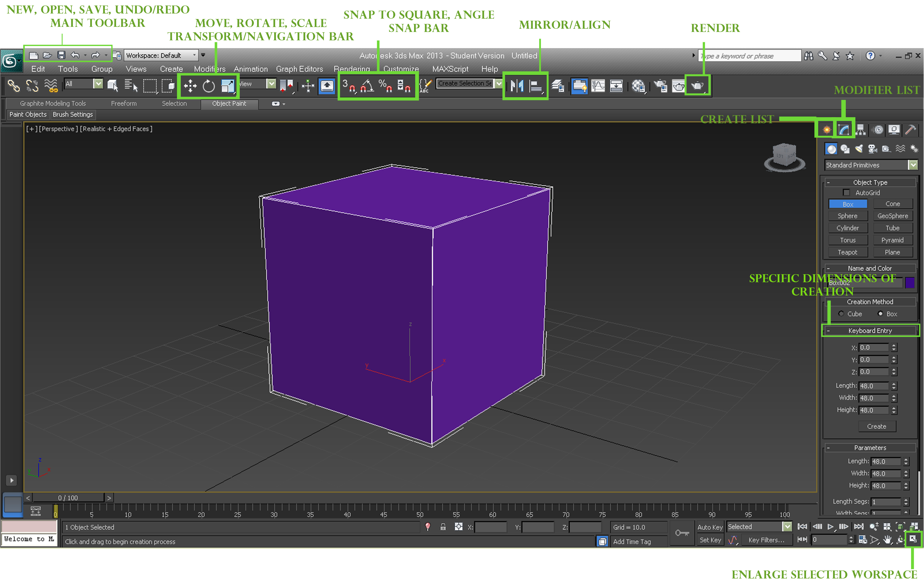Open the Align tool
The image size is (924, 584).
534,86
